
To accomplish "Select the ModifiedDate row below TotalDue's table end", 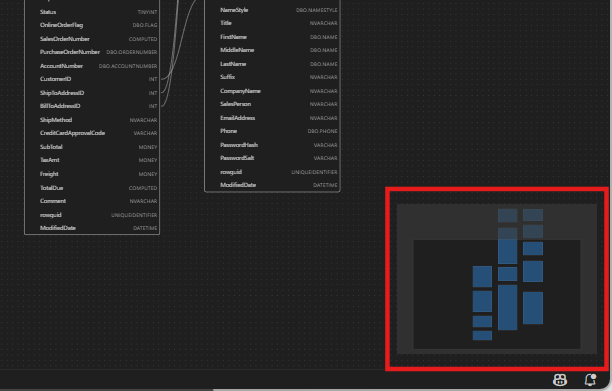I will [x=92, y=228].
